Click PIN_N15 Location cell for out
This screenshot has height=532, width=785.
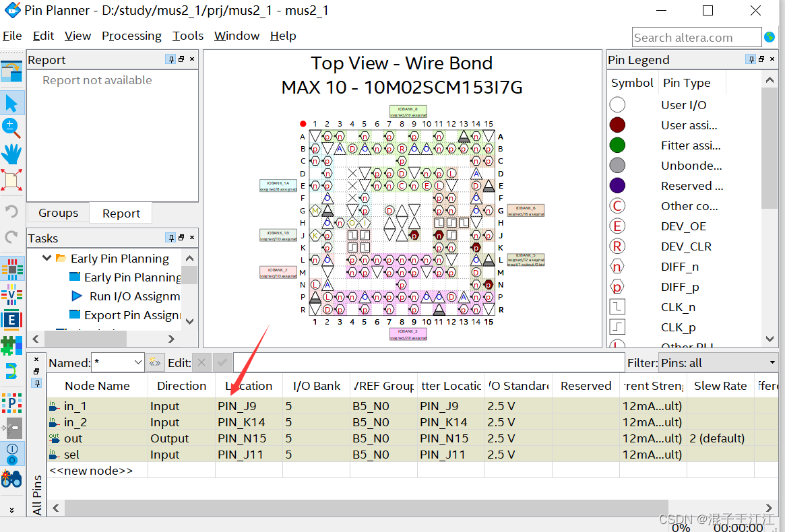pos(249,438)
